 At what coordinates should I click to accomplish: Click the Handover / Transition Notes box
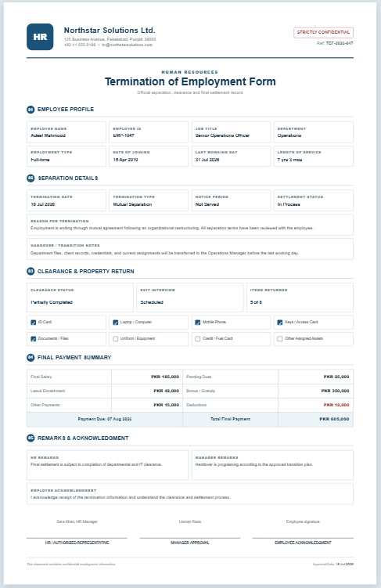190,249
